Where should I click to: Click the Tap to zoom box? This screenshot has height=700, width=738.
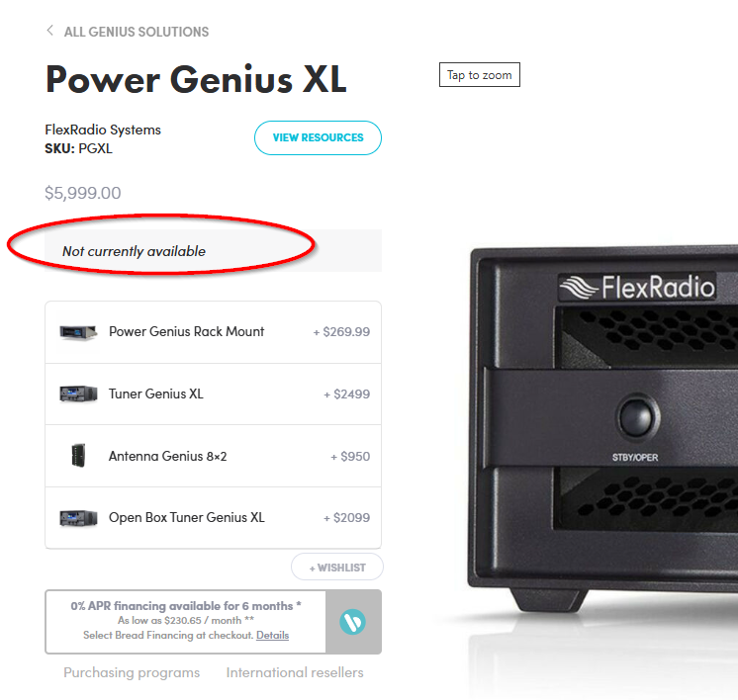tap(480, 75)
